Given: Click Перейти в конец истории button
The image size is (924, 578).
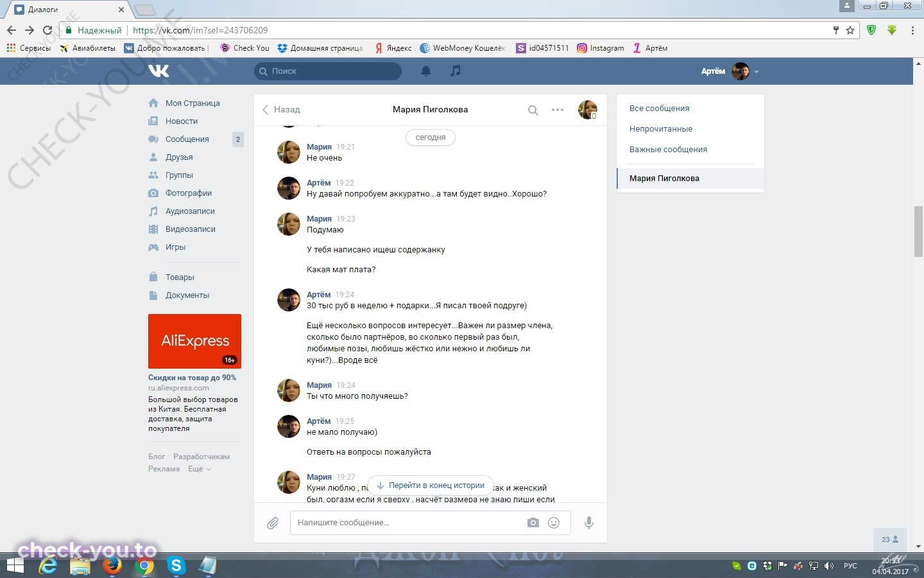Looking at the screenshot, I should [430, 486].
